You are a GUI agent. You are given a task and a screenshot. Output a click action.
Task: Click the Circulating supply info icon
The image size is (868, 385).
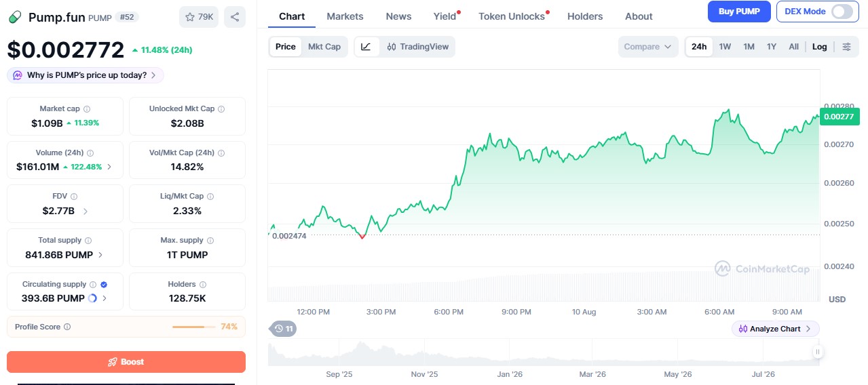coord(93,284)
